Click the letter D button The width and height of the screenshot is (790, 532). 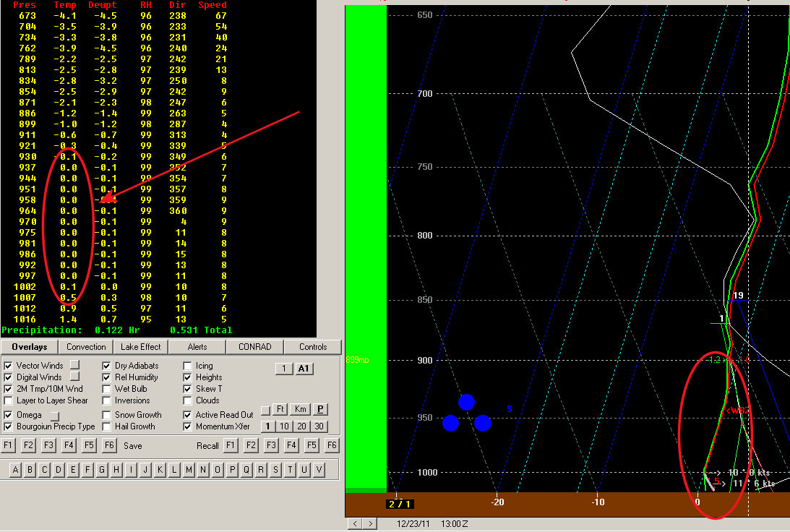pyautogui.click(x=59, y=470)
